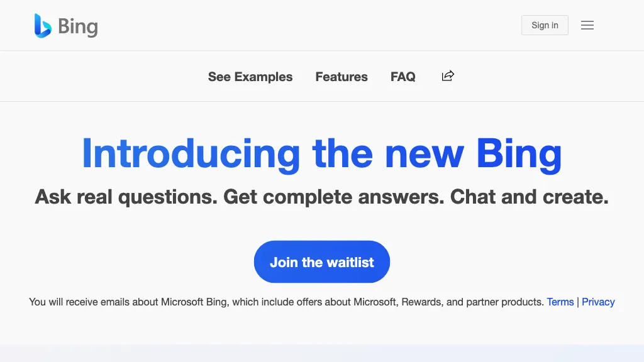Open the 'Features' section
The image size is (644, 362).
[x=341, y=76]
